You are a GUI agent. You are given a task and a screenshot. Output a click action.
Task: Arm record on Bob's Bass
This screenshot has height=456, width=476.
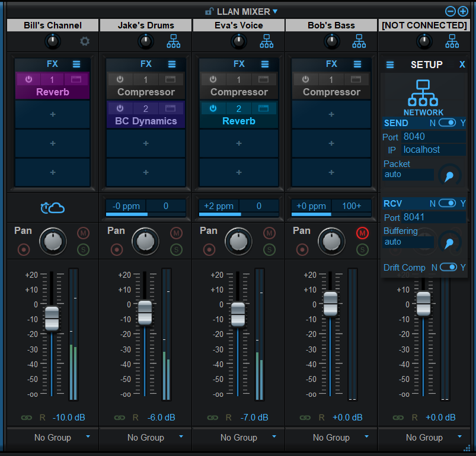[302, 249]
